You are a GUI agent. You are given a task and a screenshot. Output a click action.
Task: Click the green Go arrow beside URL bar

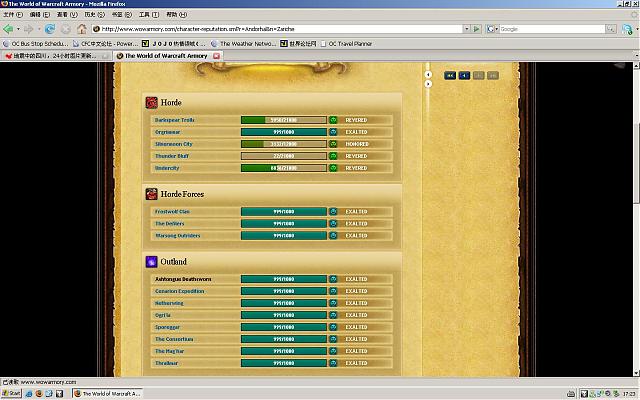click(476, 29)
